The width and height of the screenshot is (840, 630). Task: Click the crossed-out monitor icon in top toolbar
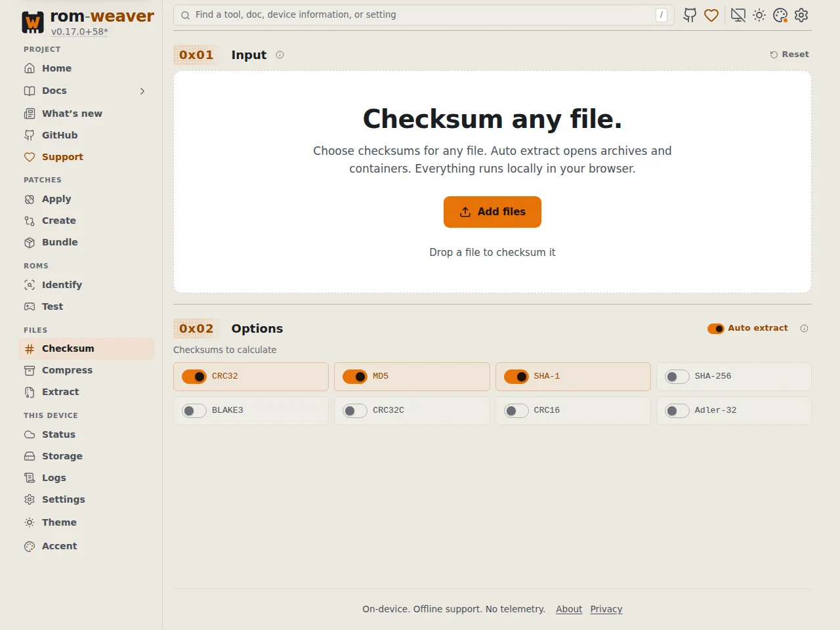(738, 15)
